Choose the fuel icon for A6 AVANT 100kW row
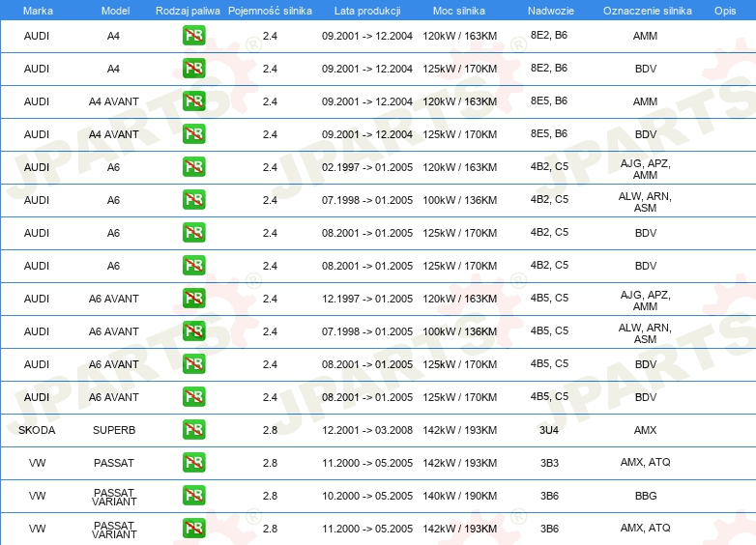The width and height of the screenshot is (756, 545). [x=193, y=330]
